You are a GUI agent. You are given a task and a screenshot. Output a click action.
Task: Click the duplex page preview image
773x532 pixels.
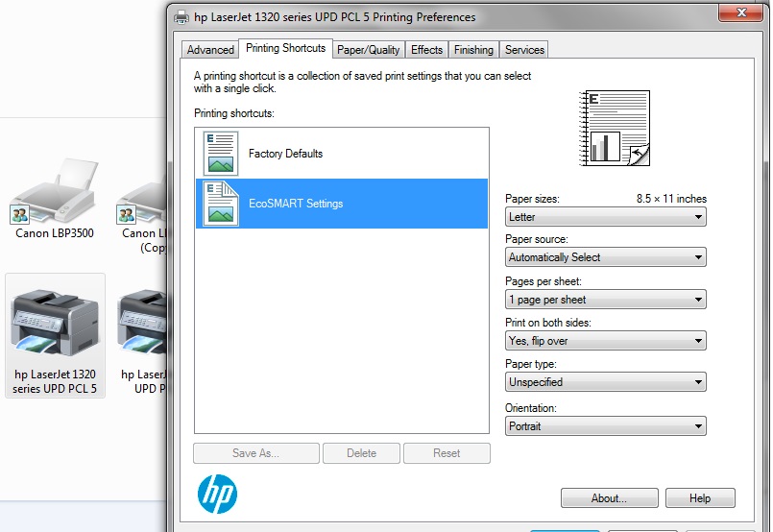pyautogui.click(x=615, y=128)
